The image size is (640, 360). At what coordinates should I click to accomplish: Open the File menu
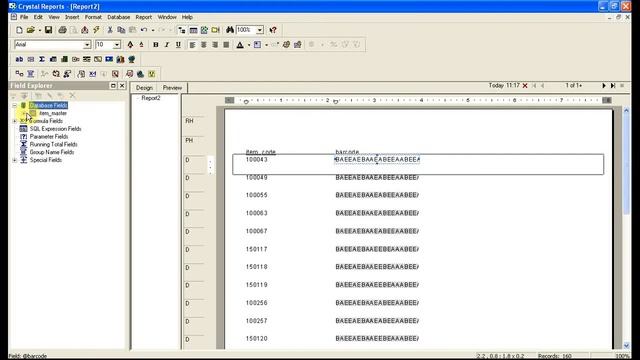(x=24, y=17)
